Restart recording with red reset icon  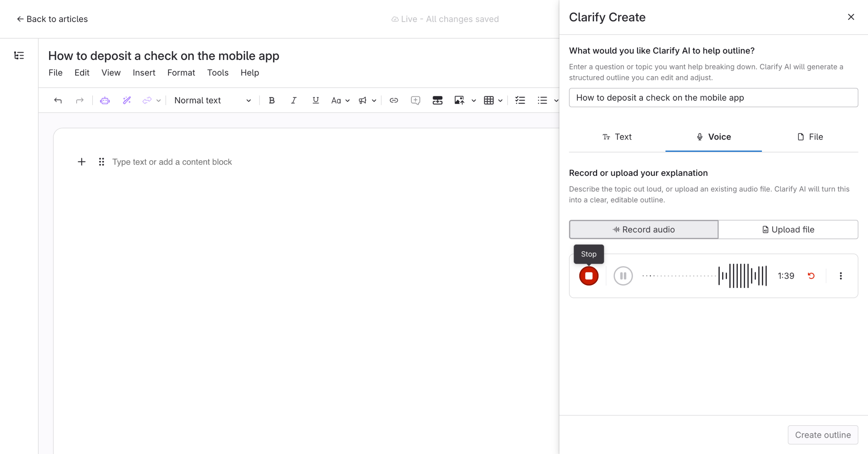click(x=811, y=276)
